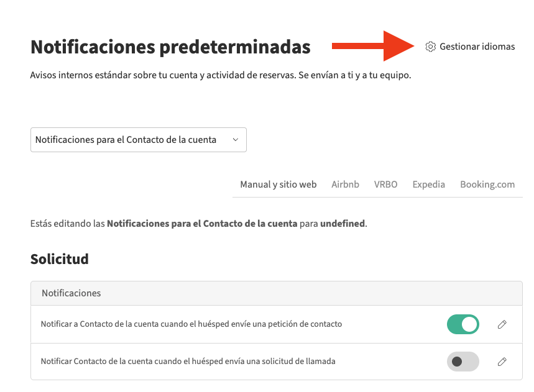
Task: Click the chevron arrow of the notifications dropdown
Action: pos(236,140)
